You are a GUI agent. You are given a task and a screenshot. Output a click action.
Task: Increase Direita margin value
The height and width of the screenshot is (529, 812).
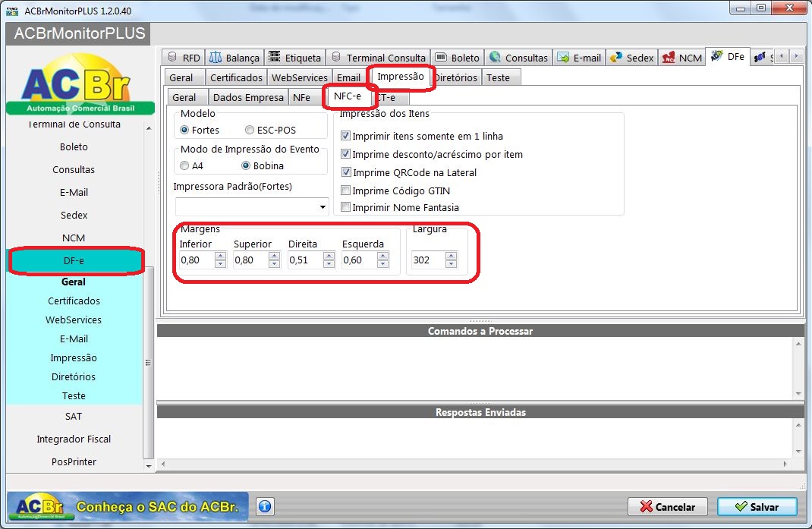pyautogui.click(x=329, y=256)
